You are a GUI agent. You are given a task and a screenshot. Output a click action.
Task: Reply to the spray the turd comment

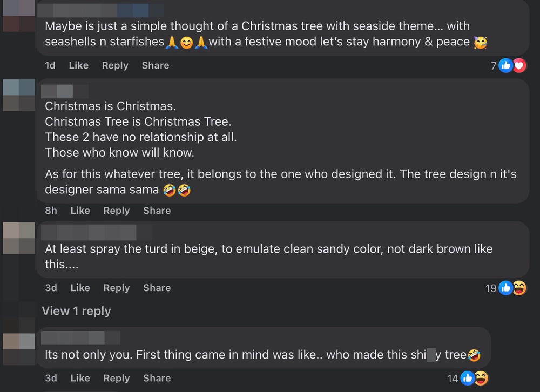(117, 288)
